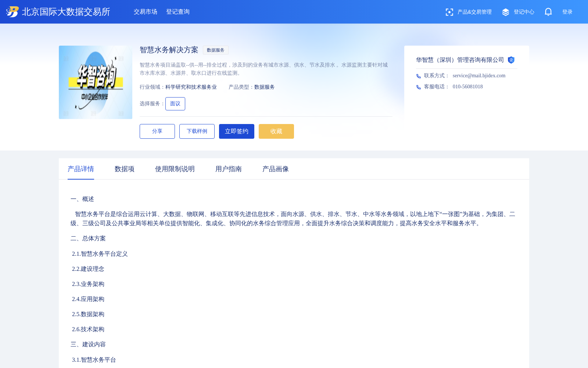
Task: Click the 北京国际大数据交易所 site title
Action: click(x=66, y=12)
